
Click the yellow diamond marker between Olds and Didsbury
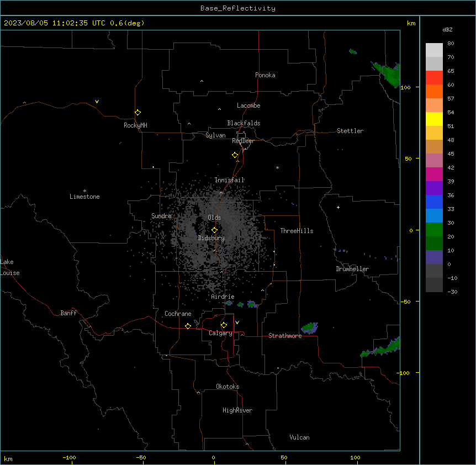click(x=214, y=230)
